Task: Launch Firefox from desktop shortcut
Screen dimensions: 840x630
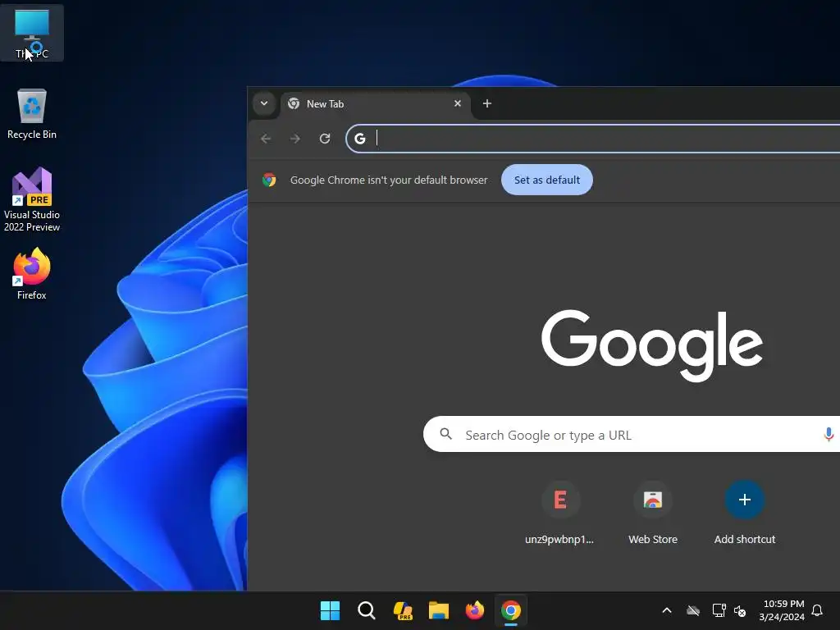Action: 32,274
